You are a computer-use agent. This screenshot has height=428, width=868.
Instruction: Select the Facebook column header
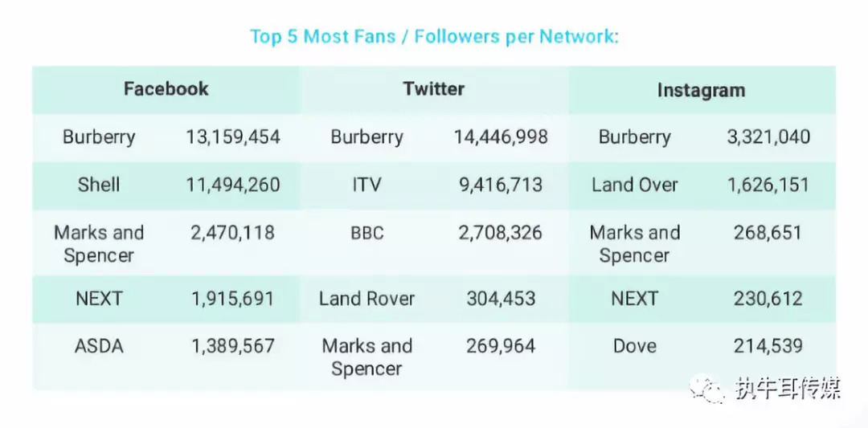(x=166, y=89)
